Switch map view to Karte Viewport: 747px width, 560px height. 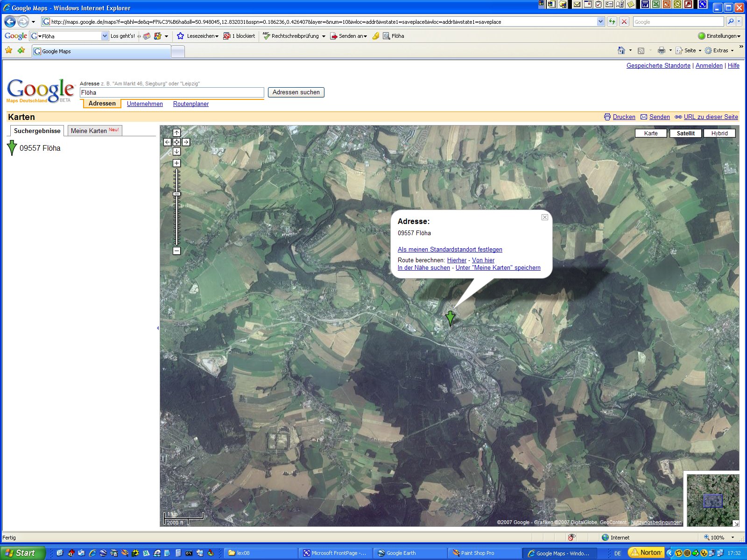coord(651,133)
